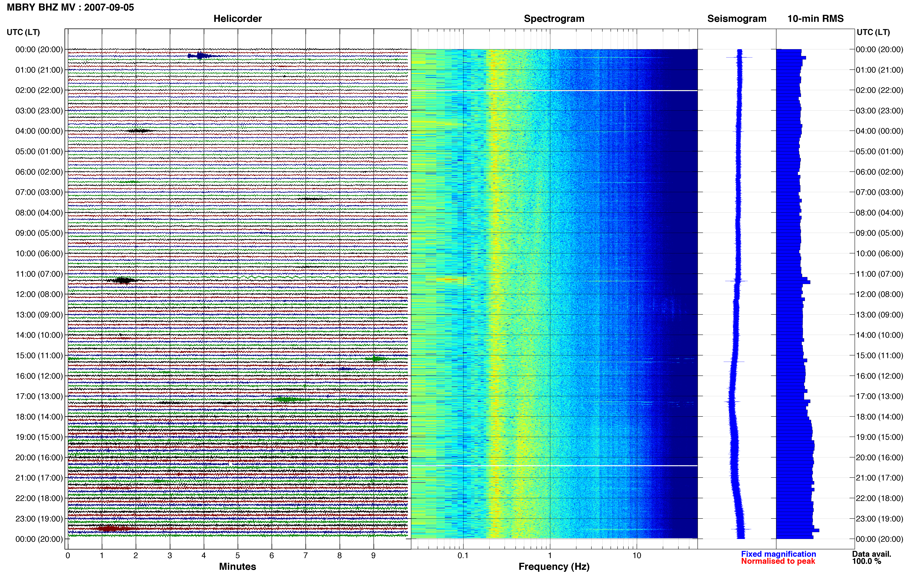The height and width of the screenshot is (578, 924).
Task: Click right time label 09:00 (05:00)
Action: [x=879, y=233]
